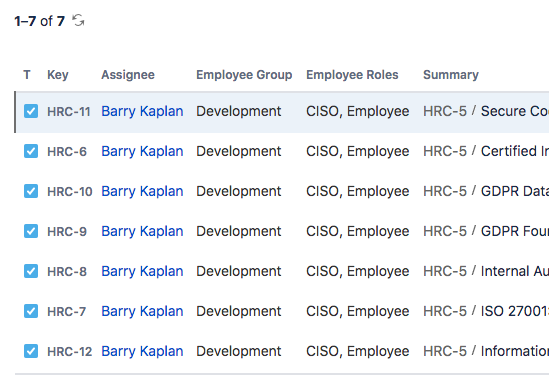Sort by the Employee Group column header
Image resolution: width=549 pixels, height=387 pixels.
click(x=244, y=75)
